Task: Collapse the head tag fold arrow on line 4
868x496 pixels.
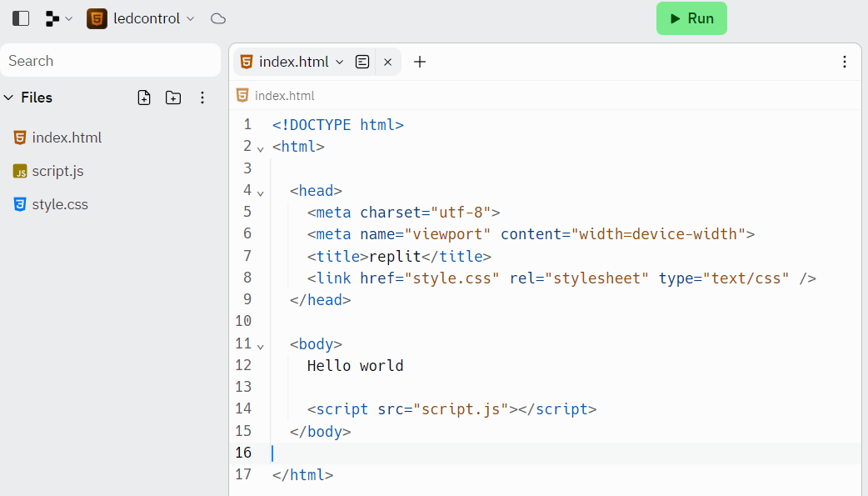Action: point(260,193)
